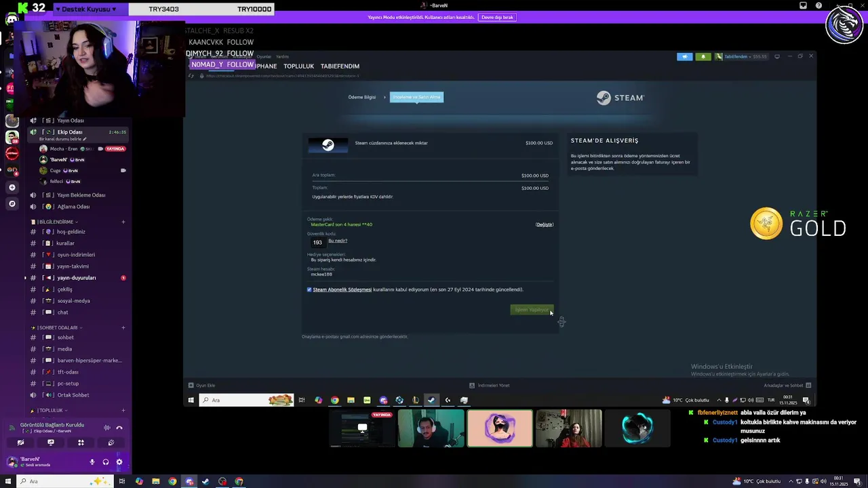868x488 pixels.
Task: Toggle Steam Abonelik Sözleşmesi agreement checkbox
Action: click(x=309, y=289)
